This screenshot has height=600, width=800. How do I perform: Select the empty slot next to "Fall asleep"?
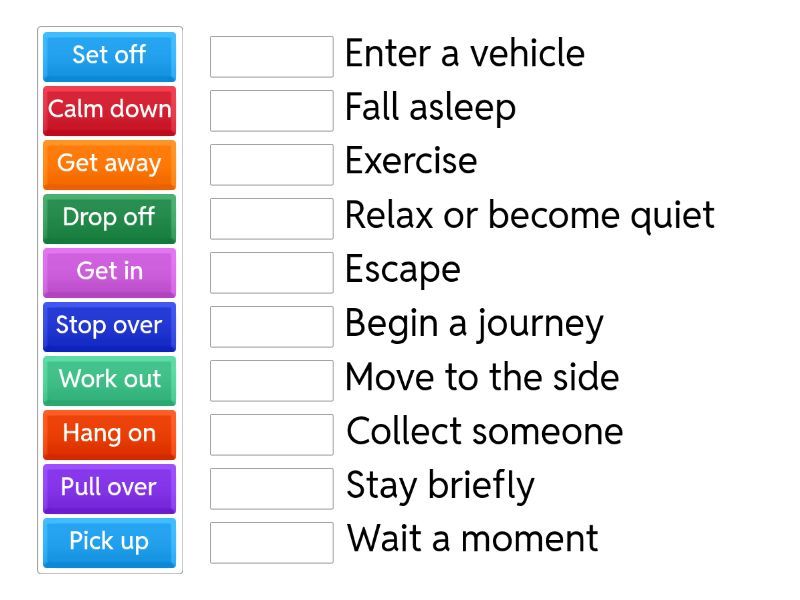pyautogui.click(x=271, y=111)
